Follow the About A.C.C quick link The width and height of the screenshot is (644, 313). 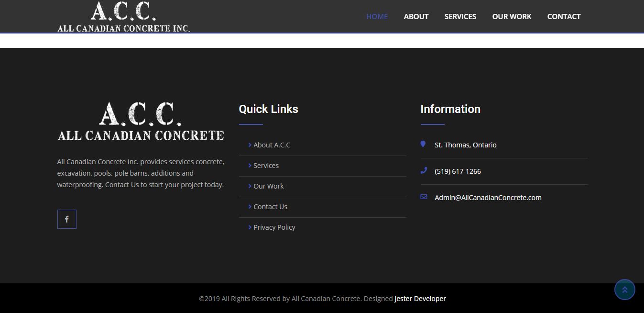[x=272, y=145]
